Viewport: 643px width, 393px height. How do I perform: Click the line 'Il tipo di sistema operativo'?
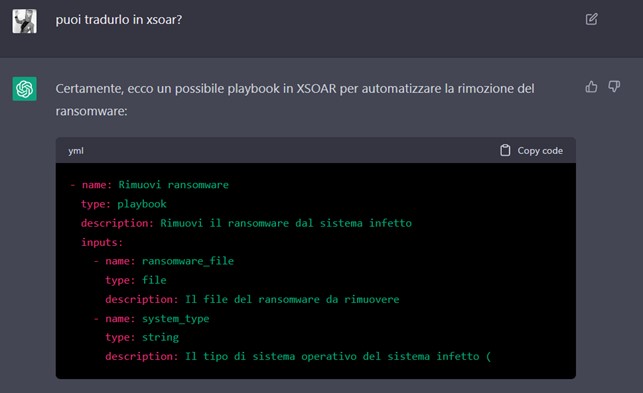[x=298, y=356]
